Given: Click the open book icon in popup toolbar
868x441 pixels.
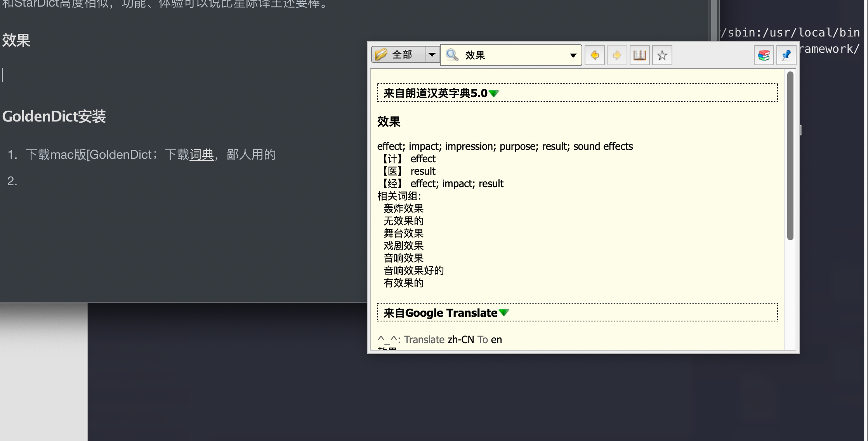Looking at the screenshot, I should coord(639,55).
